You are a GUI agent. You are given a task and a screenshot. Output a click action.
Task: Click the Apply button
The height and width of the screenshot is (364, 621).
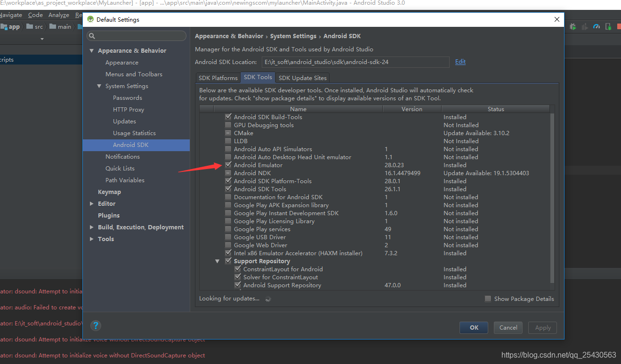(543, 327)
